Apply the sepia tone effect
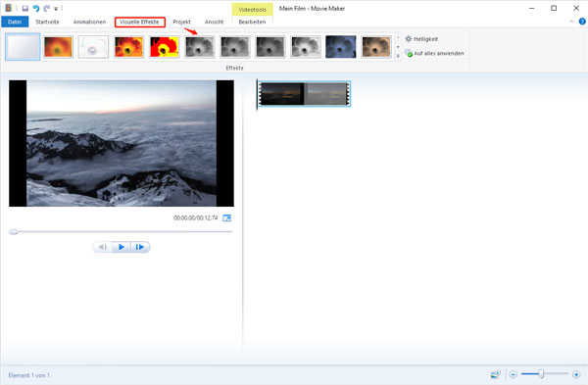Image resolution: width=588 pixels, height=385 pixels. click(x=376, y=47)
